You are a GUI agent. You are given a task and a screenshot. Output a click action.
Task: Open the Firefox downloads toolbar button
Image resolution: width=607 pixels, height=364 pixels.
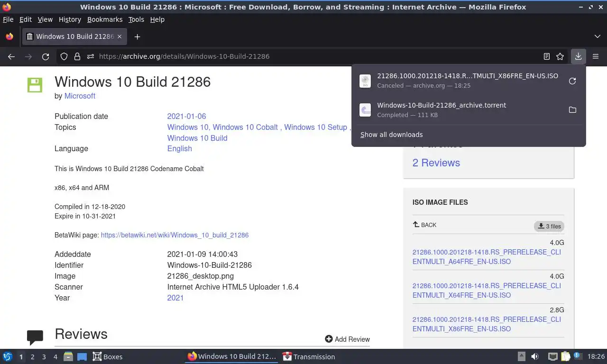point(578,56)
